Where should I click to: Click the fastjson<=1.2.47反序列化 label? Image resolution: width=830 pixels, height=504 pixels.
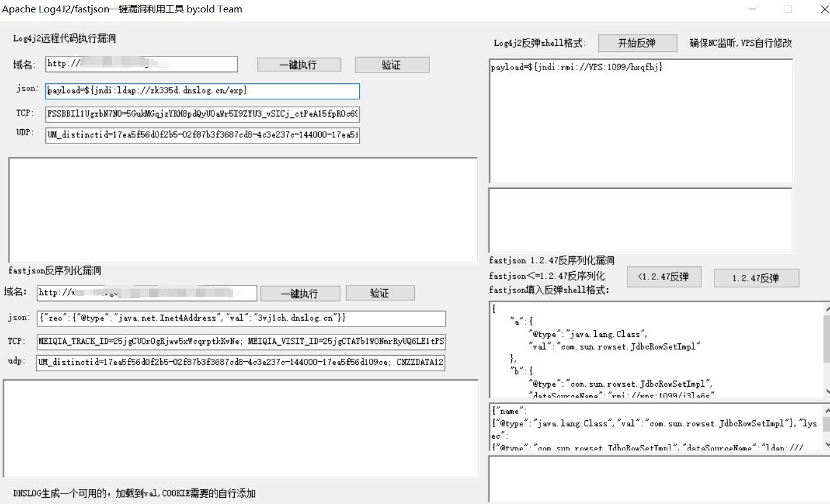[x=547, y=276]
